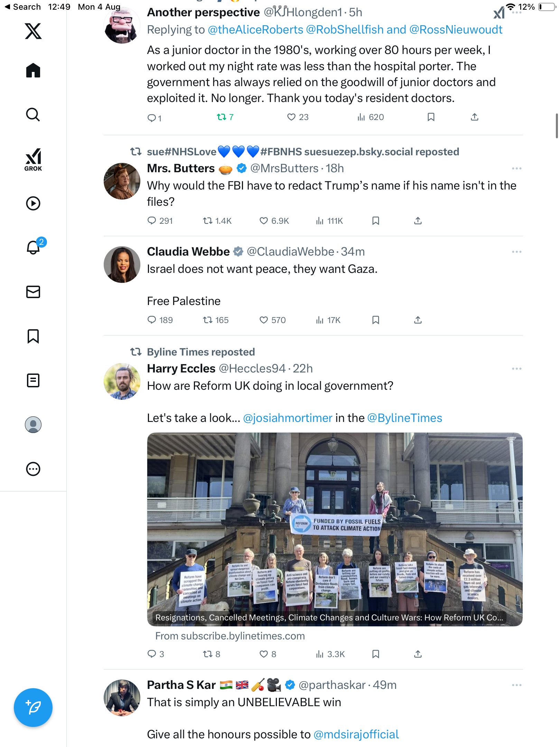Open the Byline Times article image card
The image size is (560, 747).
point(335,529)
